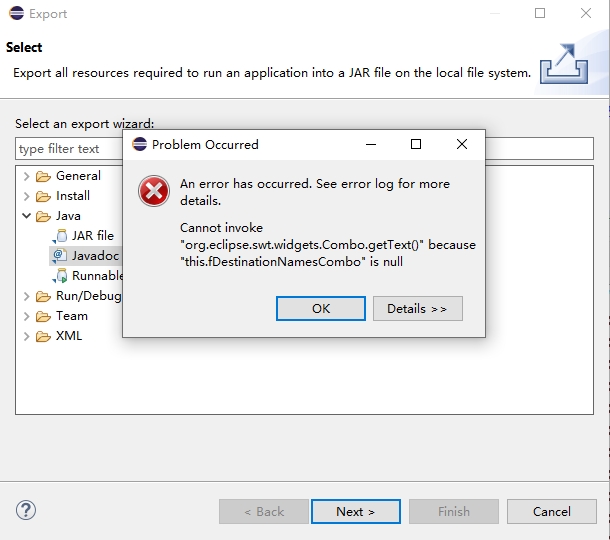This screenshot has height=540, width=610.
Task: Collapse the Java category
Action: (x=26, y=216)
